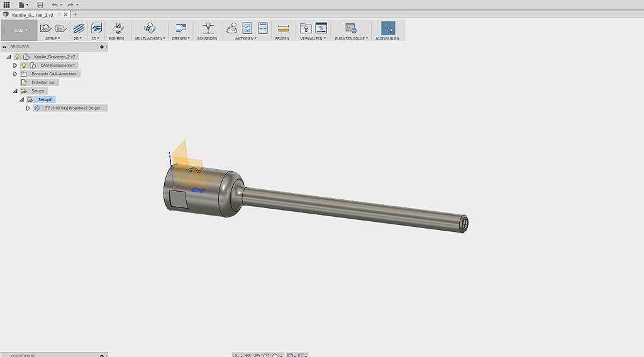Screen dimensions: 644x357
Task: Activate the Auswählen selection tool
Action: [x=388, y=28]
